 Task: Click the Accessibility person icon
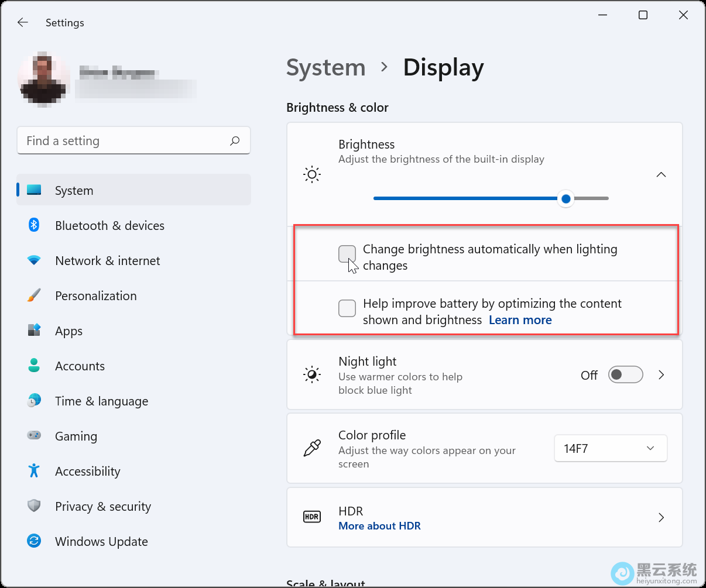(34, 471)
